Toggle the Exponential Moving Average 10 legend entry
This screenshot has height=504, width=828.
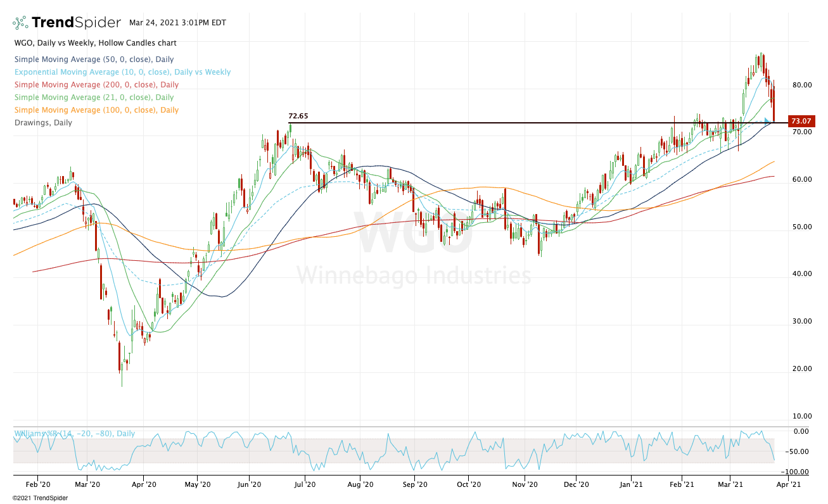pyautogui.click(x=122, y=72)
